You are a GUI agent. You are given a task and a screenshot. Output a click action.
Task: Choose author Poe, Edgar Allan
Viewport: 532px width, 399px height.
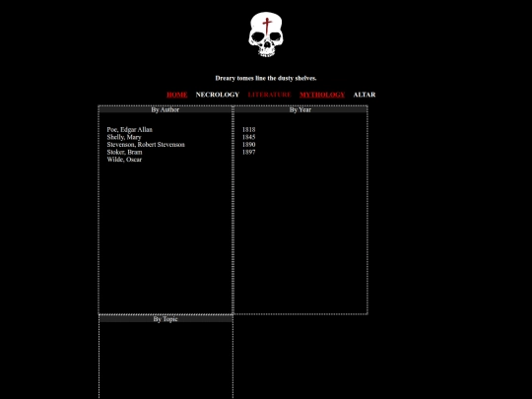tap(130, 130)
